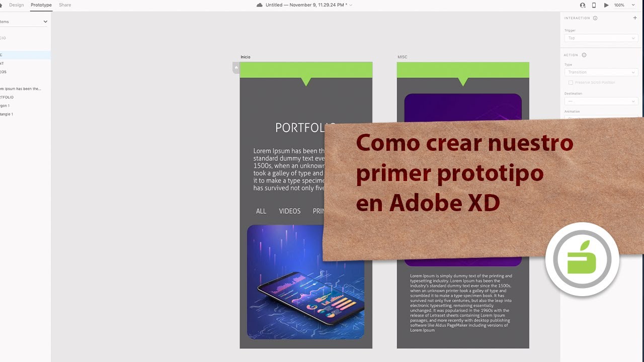Click the ALL filter text on Inicio artboard
The height and width of the screenshot is (362, 644).
261,211
